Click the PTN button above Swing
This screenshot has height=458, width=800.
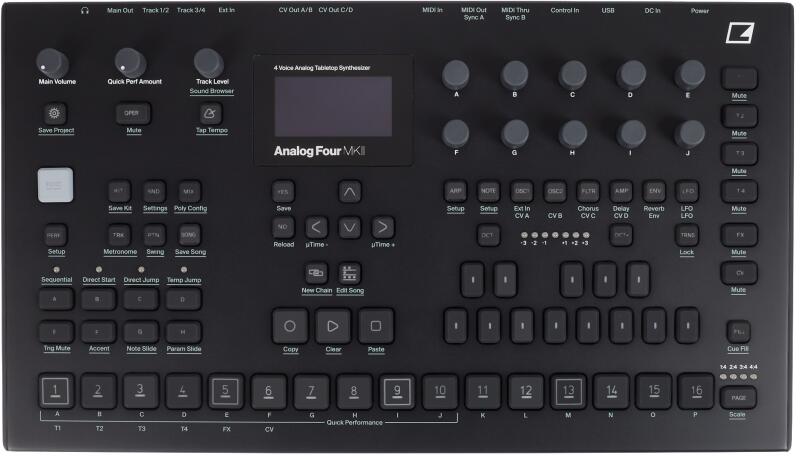154,235
